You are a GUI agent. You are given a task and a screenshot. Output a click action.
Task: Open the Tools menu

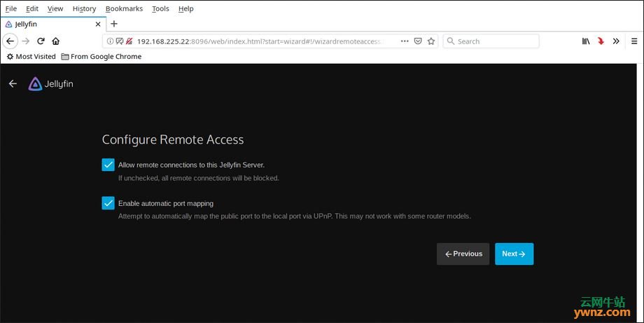tap(160, 8)
